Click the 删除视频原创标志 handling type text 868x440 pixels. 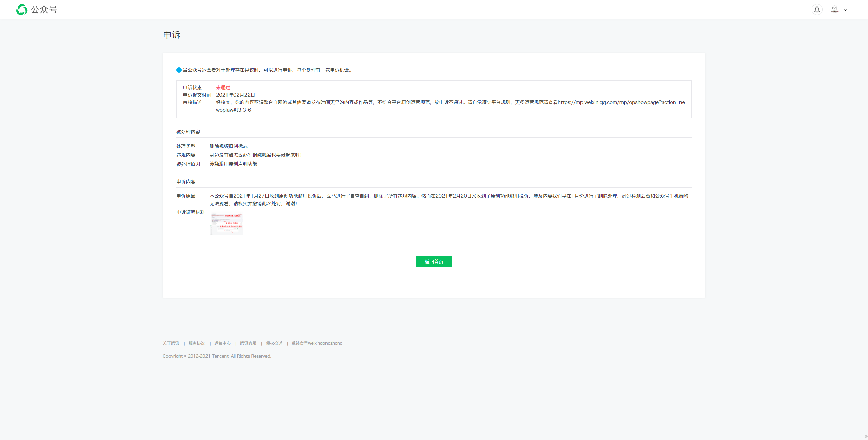(229, 146)
